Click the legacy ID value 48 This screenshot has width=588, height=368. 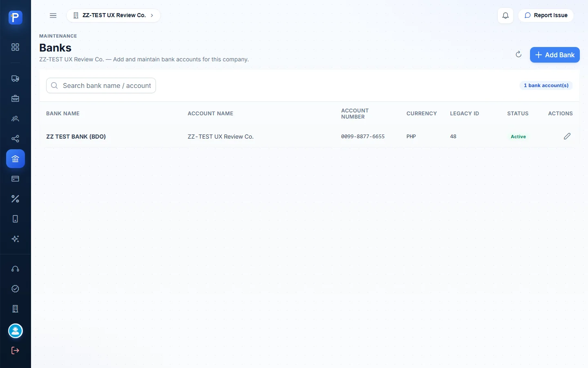tap(453, 137)
